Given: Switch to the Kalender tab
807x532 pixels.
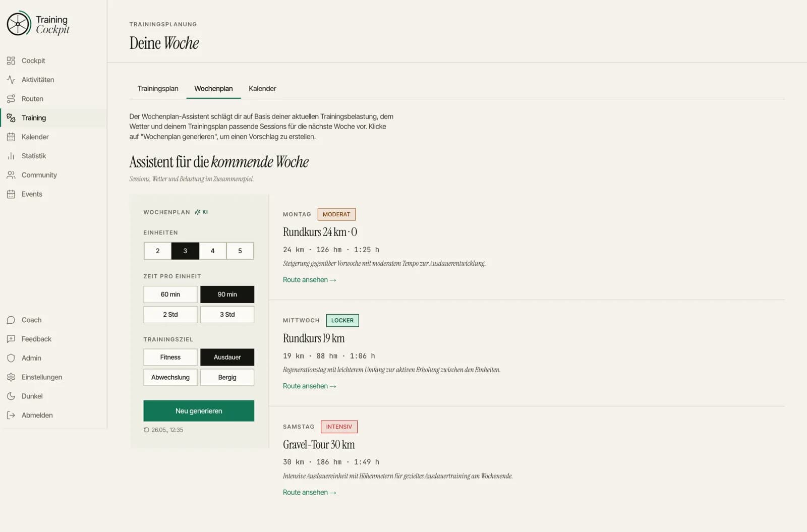Looking at the screenshot, I should (x=262, y=89).
